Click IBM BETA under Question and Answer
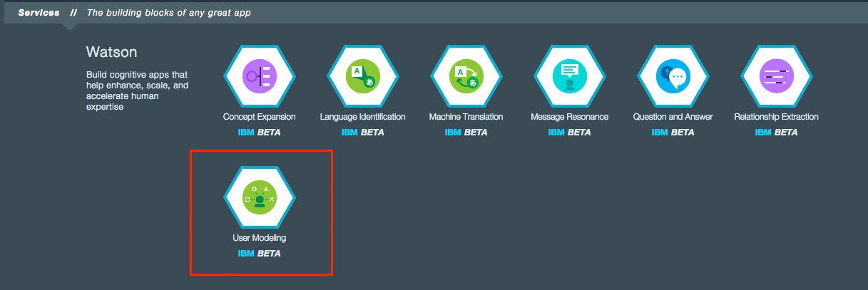The image size is (868, 290). (x=673, y=133)
